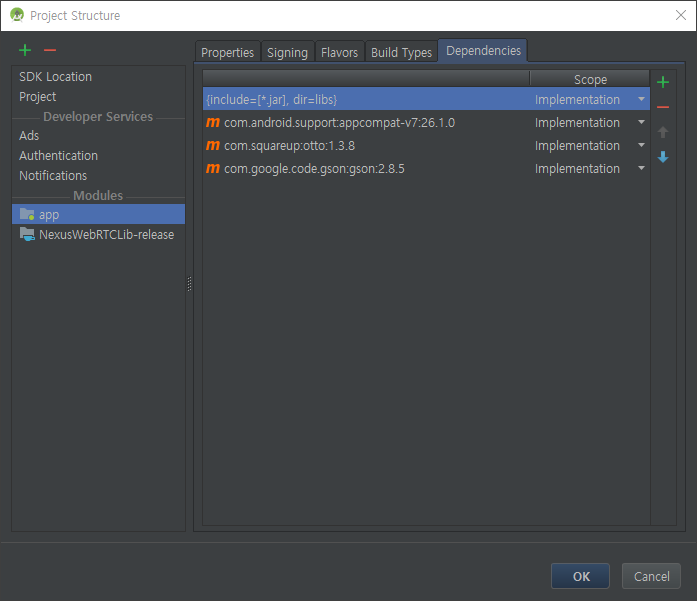This screenshot has width=697, height=601.
Task: Click the red remove module minus icon
Action: click(x=50, y=50)
